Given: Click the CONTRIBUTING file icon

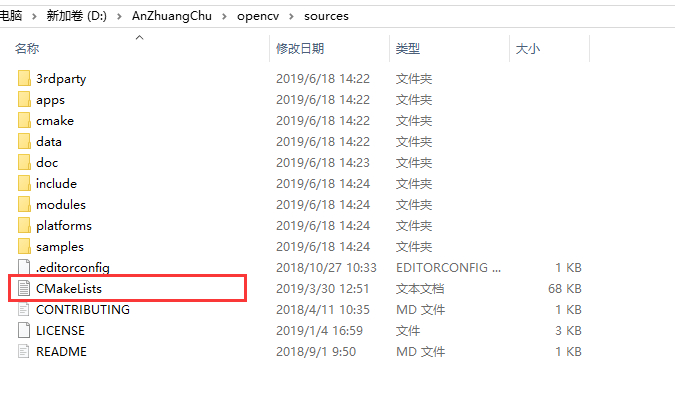Looking at the screenshot, I should (x=24, y=309).
